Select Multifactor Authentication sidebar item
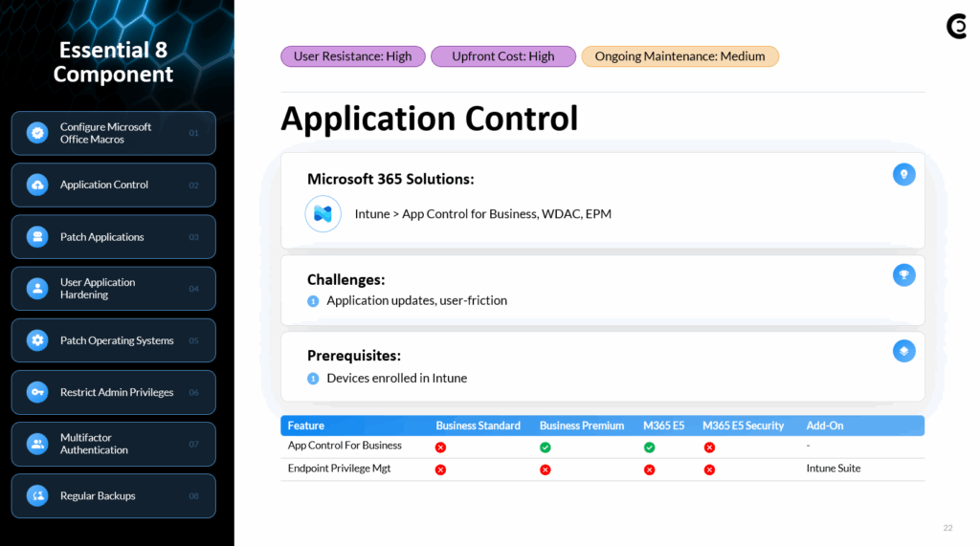This screenshot has width=980, height=546. [x=113, y=445]
